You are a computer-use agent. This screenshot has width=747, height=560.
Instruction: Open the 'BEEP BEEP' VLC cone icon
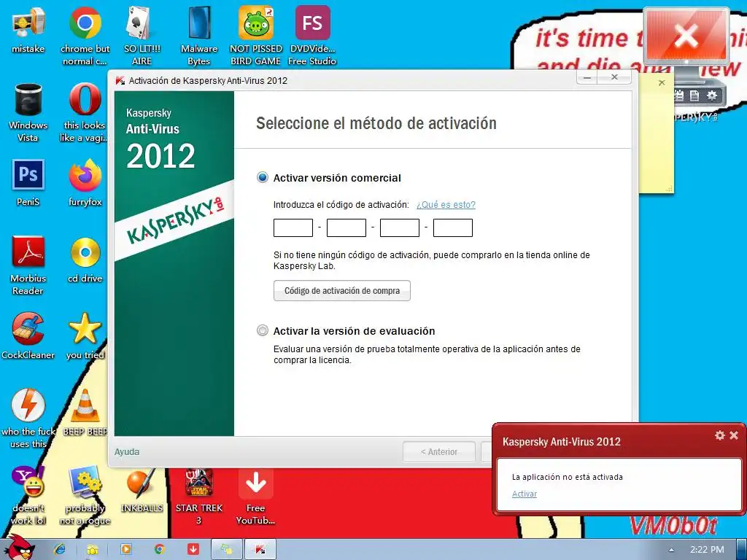pos(85,413)
